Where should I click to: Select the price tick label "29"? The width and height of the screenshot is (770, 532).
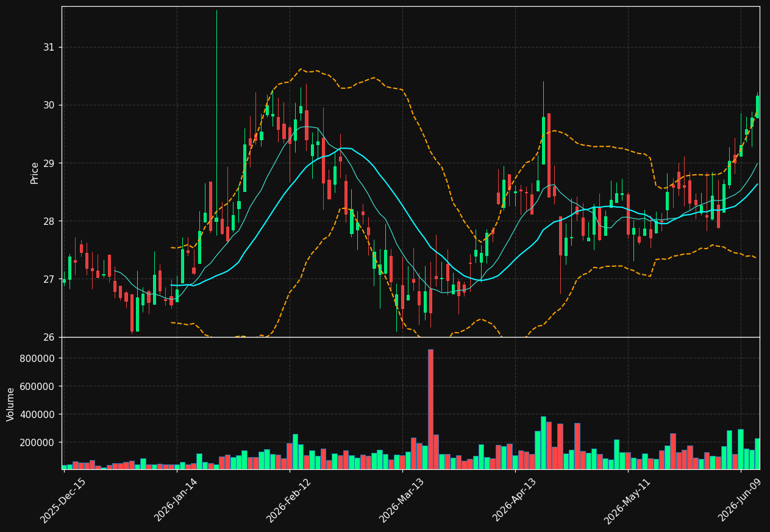tap(48, 163)
